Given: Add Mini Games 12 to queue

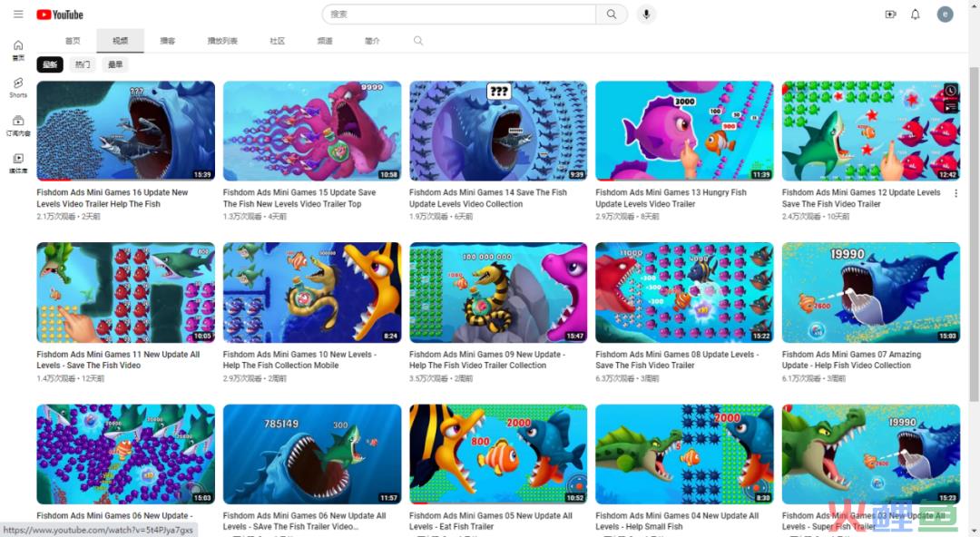Looking at the screenshot, I should (950, 107).
